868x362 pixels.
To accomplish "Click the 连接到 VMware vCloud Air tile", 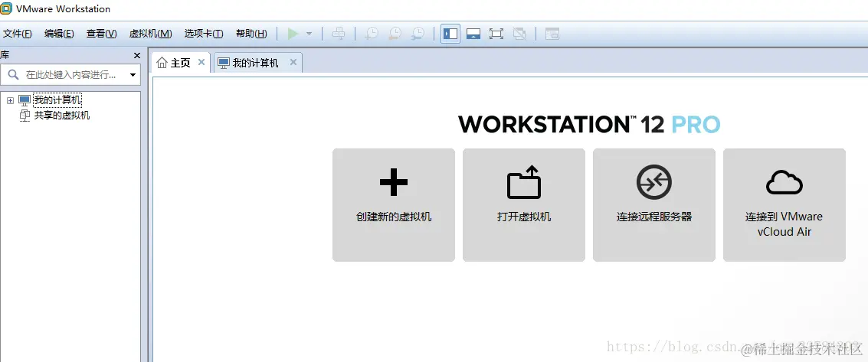I will [x=784, y=205].
